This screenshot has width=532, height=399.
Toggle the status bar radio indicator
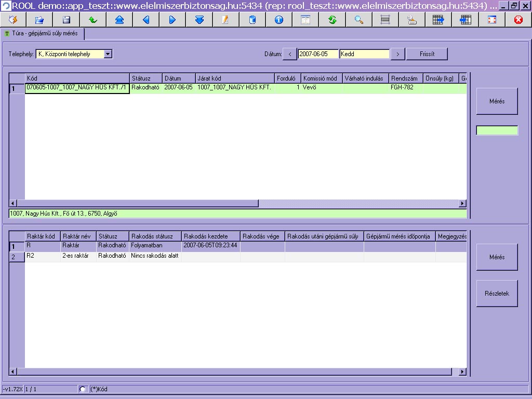[83, 389]
